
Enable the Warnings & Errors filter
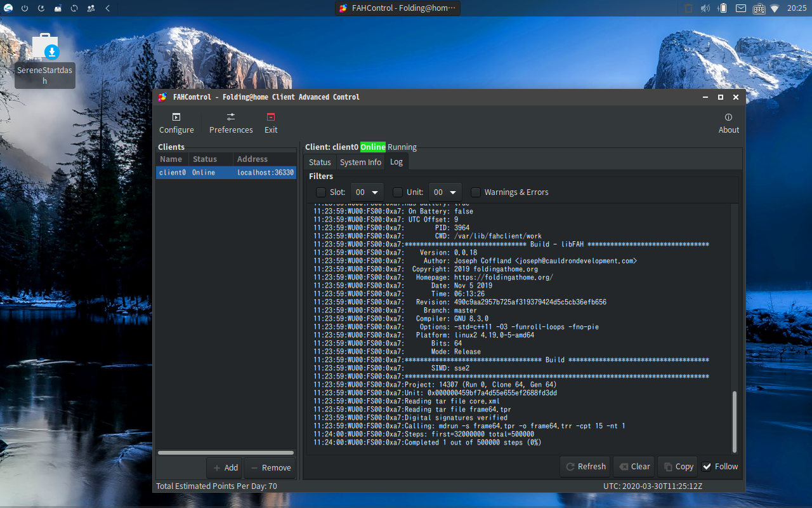pyautogui.click(x=475, y=192)
